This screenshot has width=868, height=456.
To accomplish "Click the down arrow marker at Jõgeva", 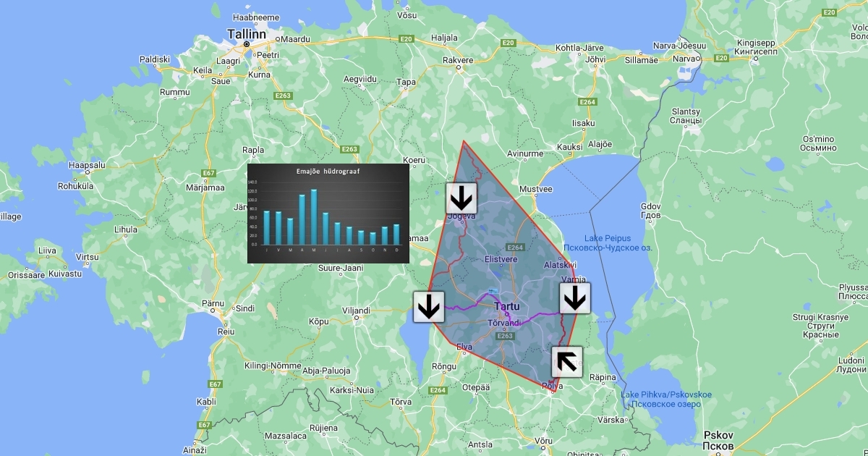I will point(461,198).
